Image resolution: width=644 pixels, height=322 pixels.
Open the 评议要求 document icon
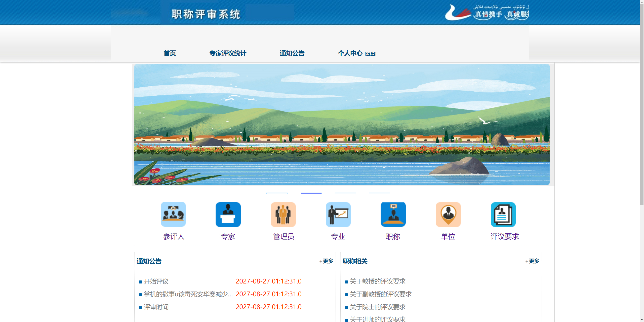503,214
